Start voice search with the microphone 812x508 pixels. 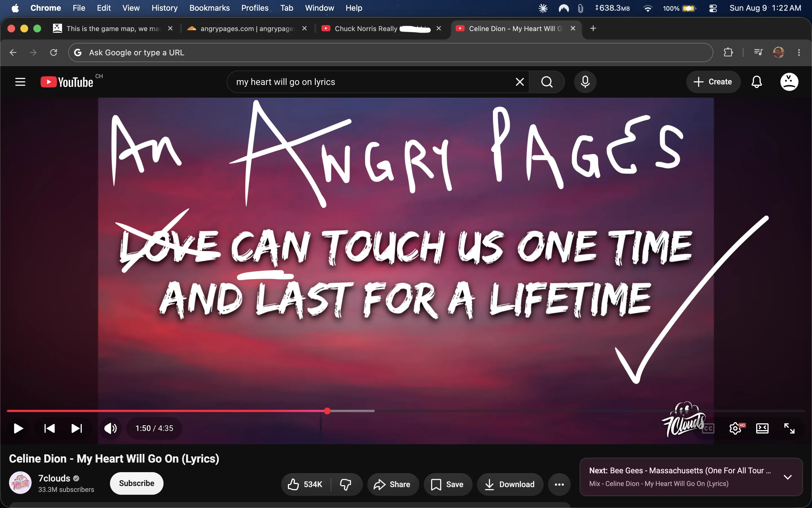point(585,82)
